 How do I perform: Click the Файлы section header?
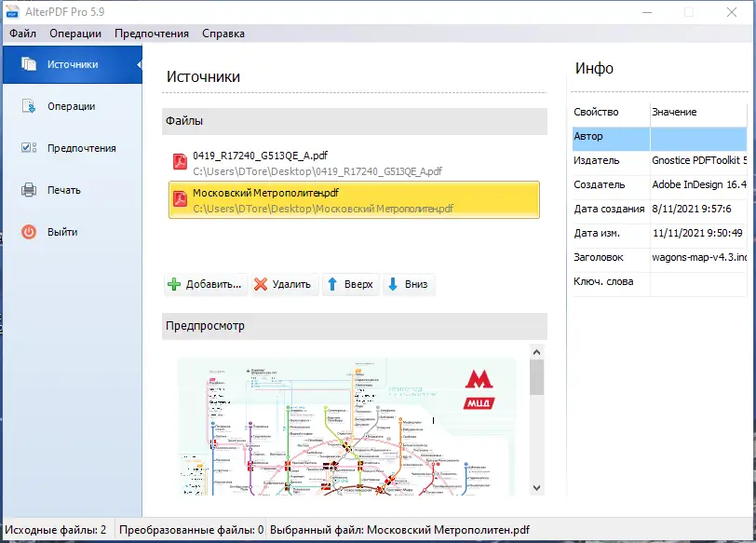(x=355, y=121)
